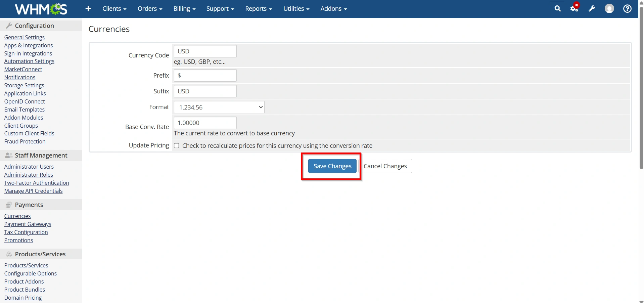The width and height of the screenshot is (644, 303).
Task: Open Tax Configuration link
Action: click(x=26, y=232)
